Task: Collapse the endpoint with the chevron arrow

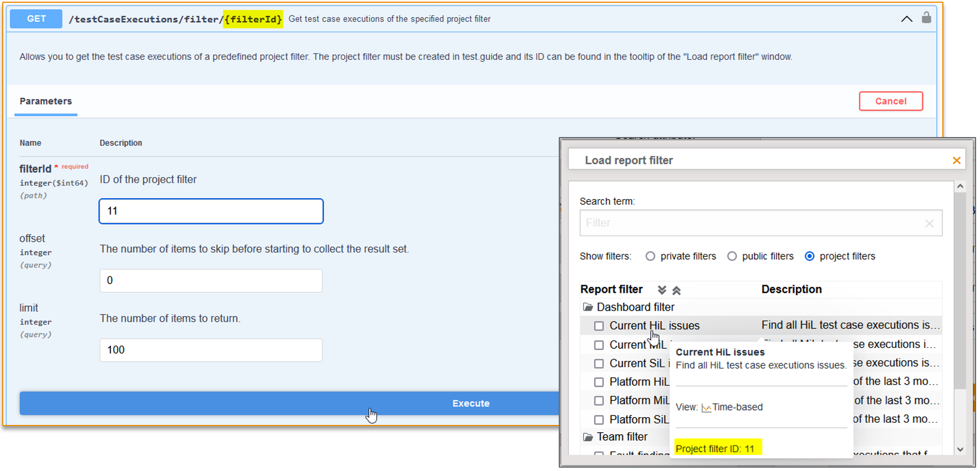Action: [x=906, y=19]
